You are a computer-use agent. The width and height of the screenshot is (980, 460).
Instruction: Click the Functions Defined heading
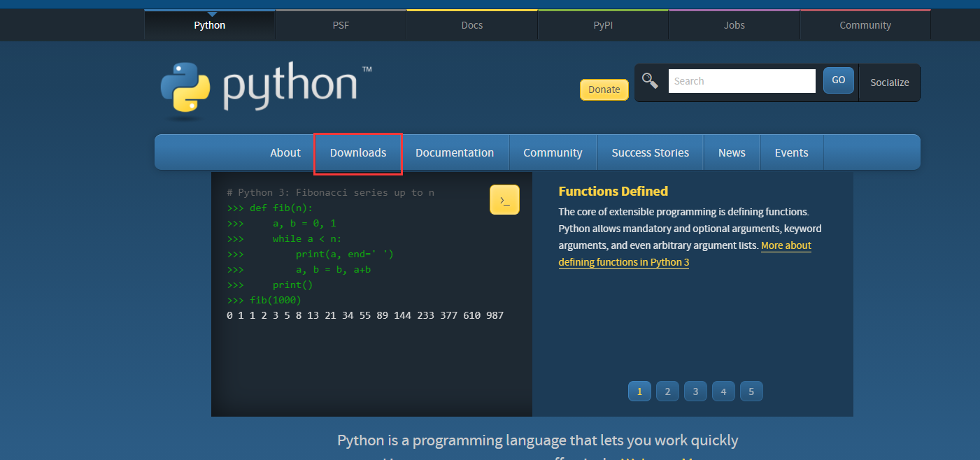[613, 192]
